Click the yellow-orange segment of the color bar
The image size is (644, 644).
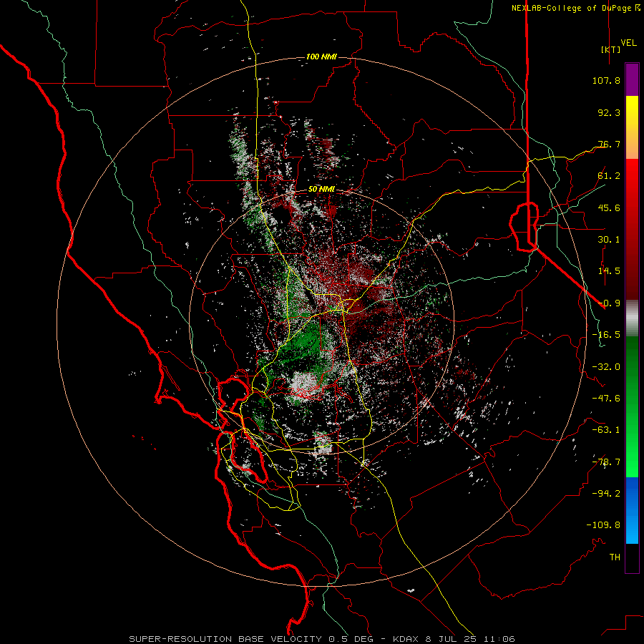[x=632, y=127]
